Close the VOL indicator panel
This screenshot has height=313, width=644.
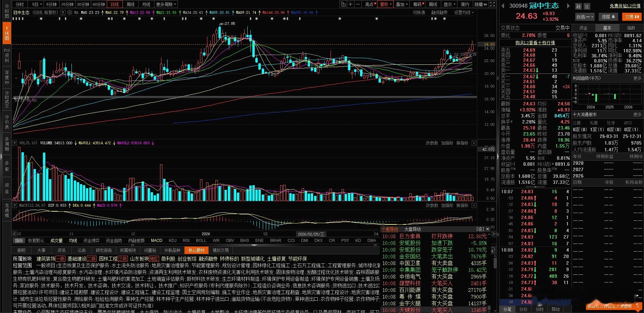tap(474, 143)
